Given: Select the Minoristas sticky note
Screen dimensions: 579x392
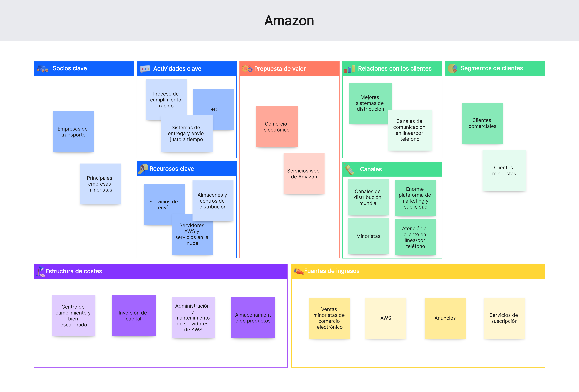Looking at the screenshot, I should click(368, 236).
